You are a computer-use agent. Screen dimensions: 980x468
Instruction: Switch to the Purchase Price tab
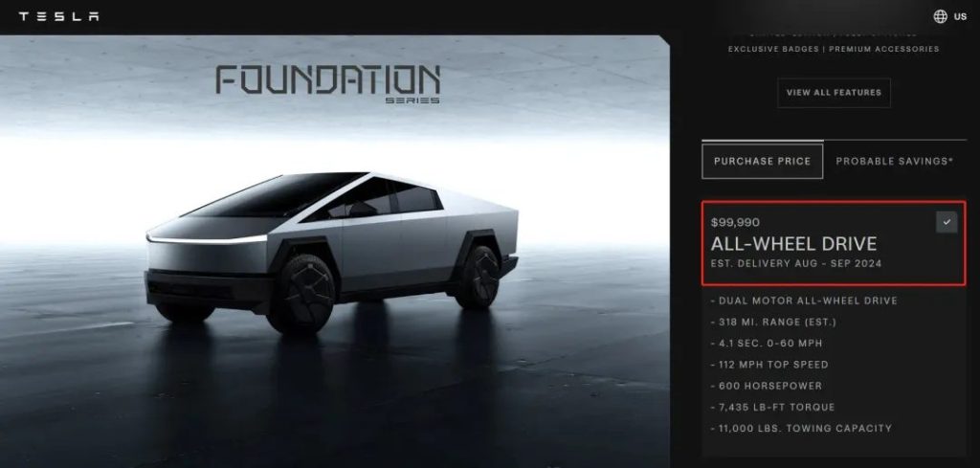[762, 161]
